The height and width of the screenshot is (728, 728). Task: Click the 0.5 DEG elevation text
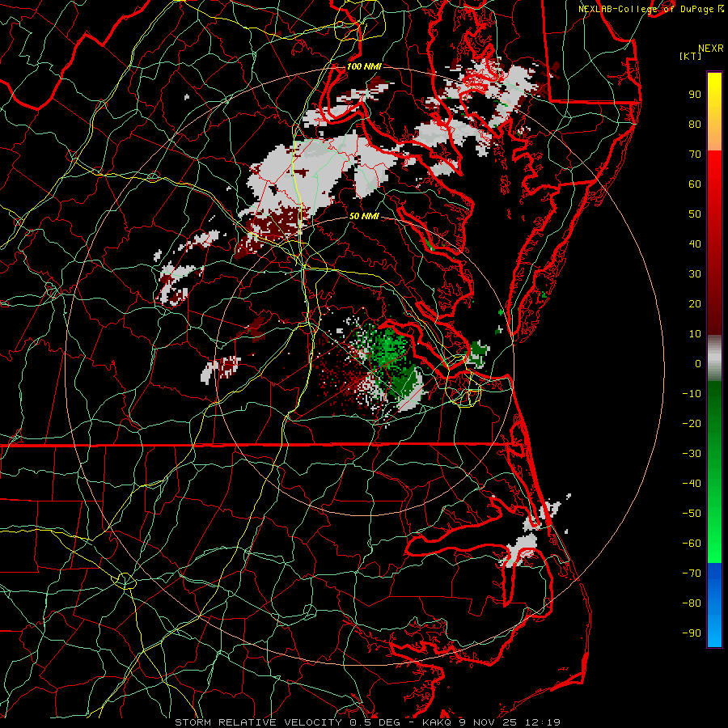point(379,722)
